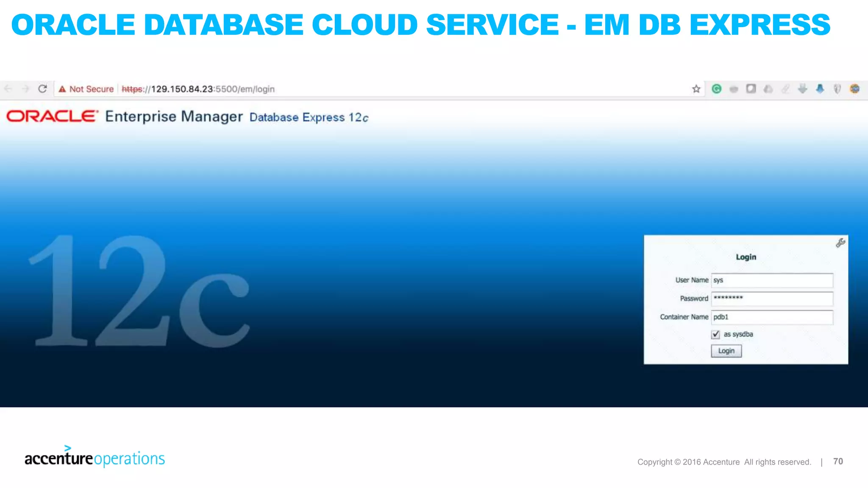Click the Container Name label
Screen dimensions: 868x488
pyautogui.click(x=684, y=317)
